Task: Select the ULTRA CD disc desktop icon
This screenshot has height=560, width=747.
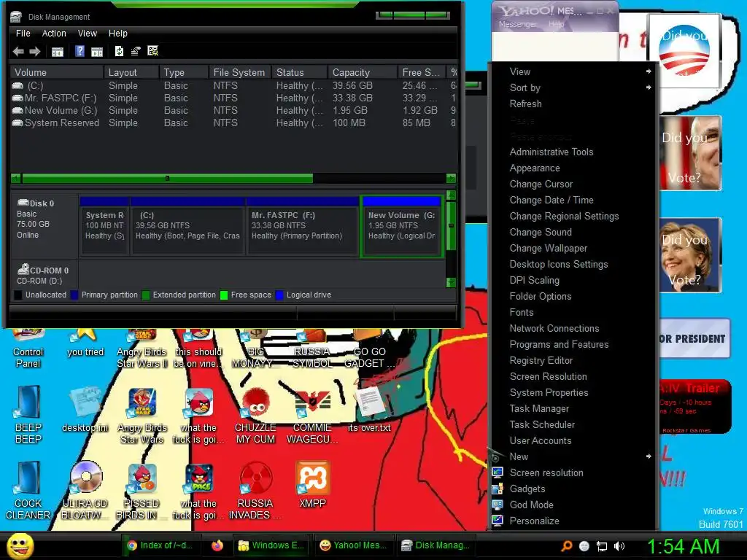Action: point(85,491)
